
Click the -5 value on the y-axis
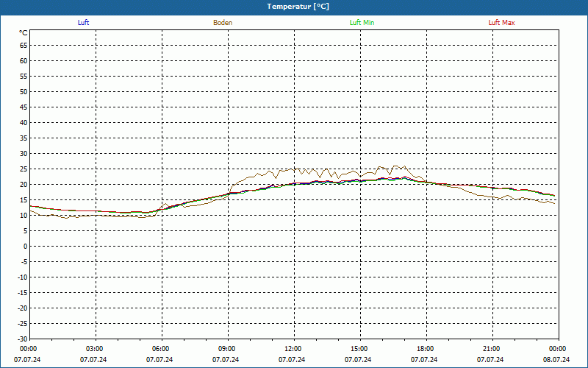24,262
